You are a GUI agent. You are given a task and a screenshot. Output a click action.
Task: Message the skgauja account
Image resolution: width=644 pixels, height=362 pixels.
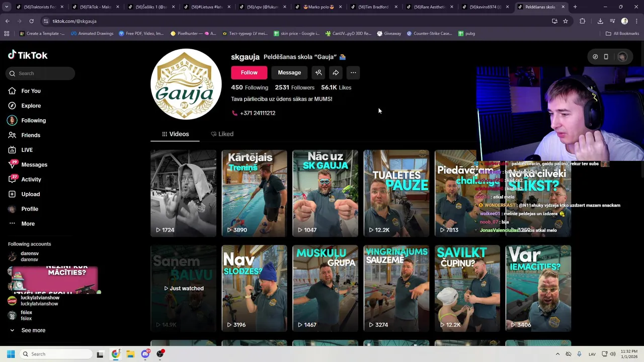click(289, 72)
